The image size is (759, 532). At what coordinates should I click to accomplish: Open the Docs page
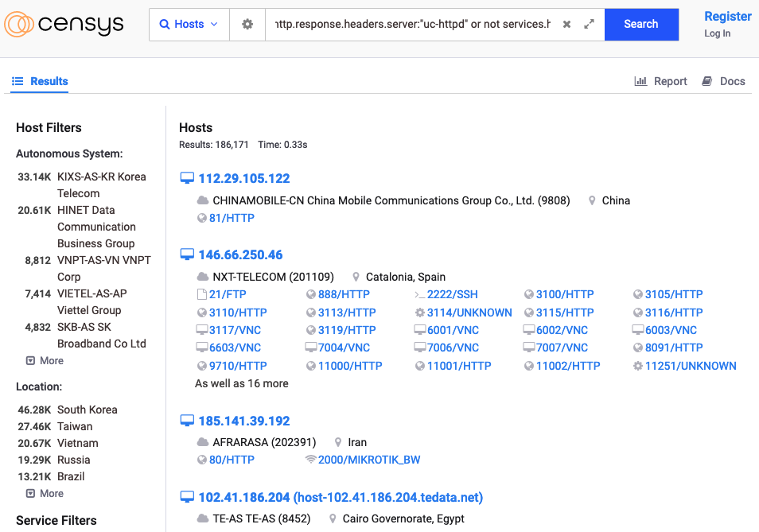click(732, 81)
